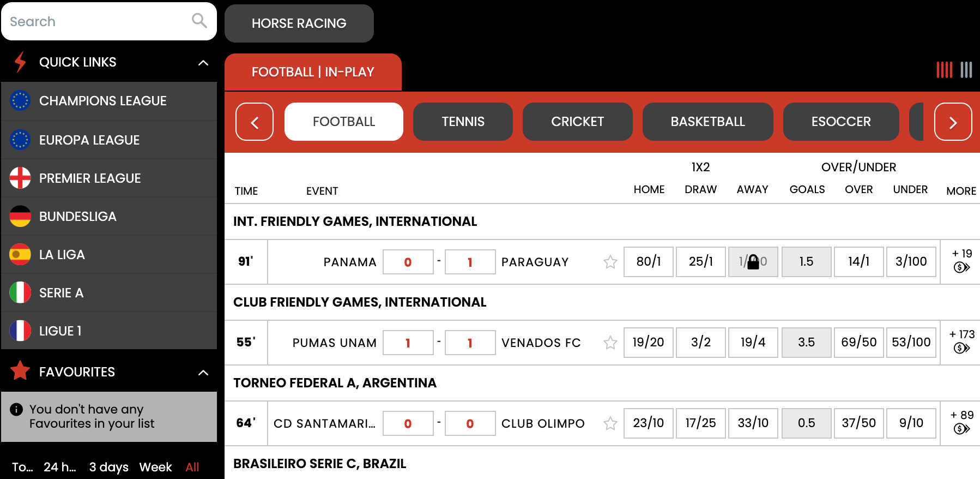Favourite the Pumas UNAM vs Venados FC match
The height and width of the screenshot is (479, 980).
pyautogui.click(x=610, y=343)
